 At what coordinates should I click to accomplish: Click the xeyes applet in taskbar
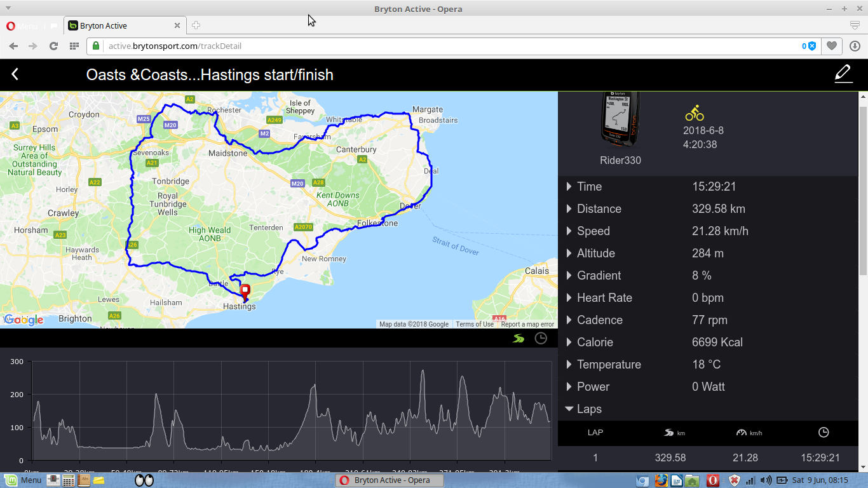[144, 480]
